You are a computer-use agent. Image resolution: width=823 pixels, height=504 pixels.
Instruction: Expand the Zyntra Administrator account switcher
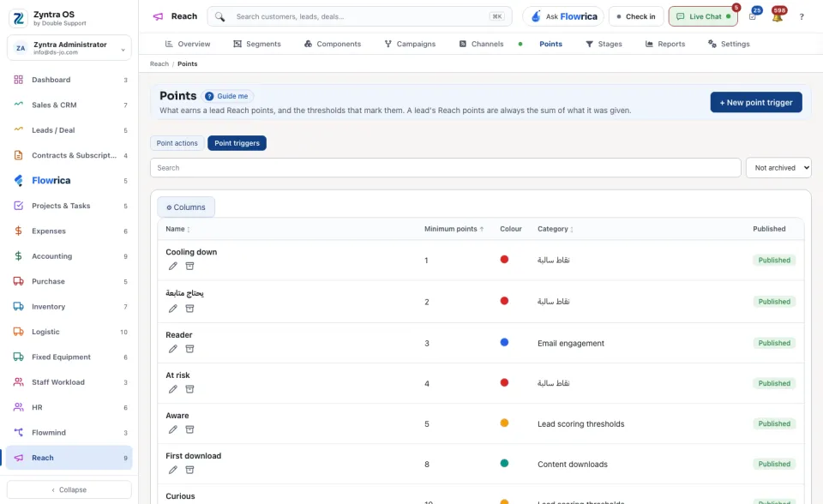coord(69,48)
